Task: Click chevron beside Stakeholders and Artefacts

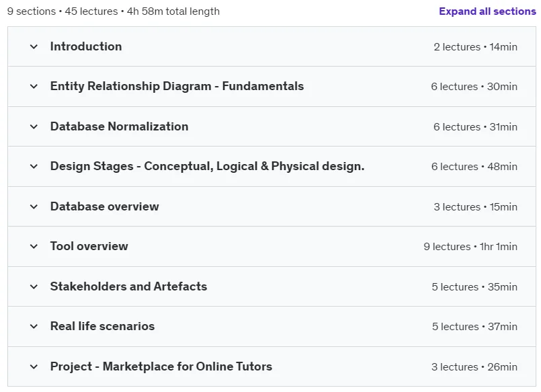Action: 34,286
